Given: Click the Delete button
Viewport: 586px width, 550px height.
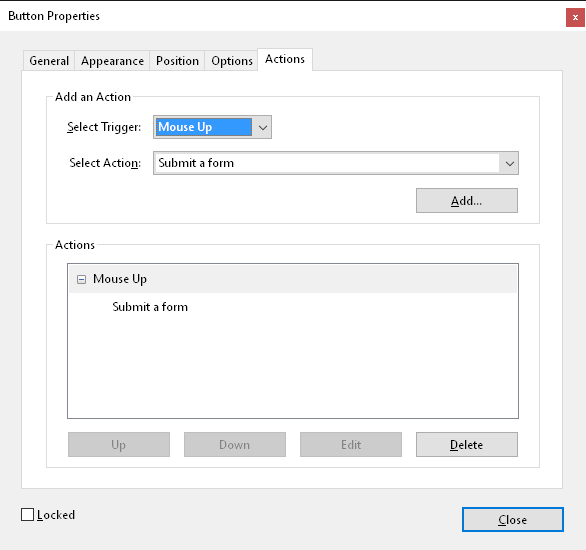Looking at the screenshot, I should point(467,445).
